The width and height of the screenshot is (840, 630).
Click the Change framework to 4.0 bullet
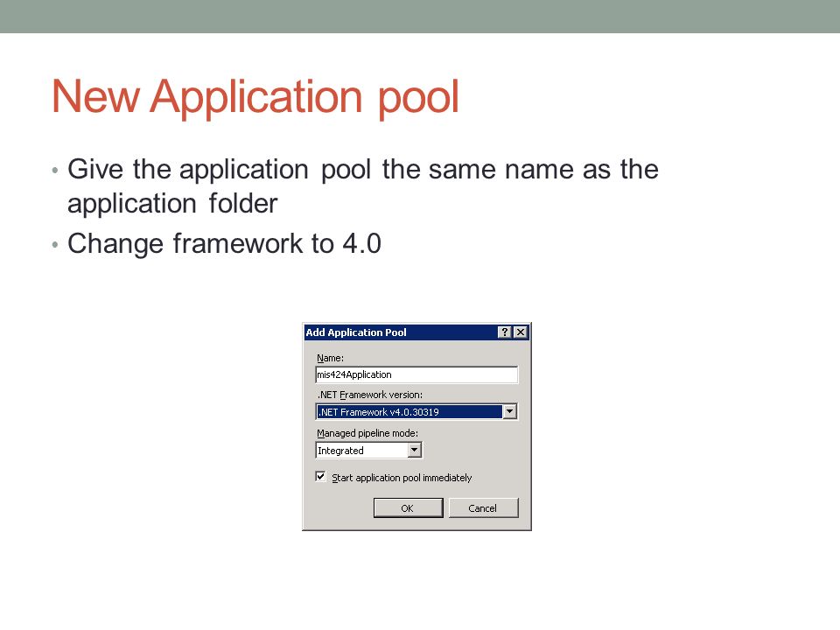pos(224,244)
